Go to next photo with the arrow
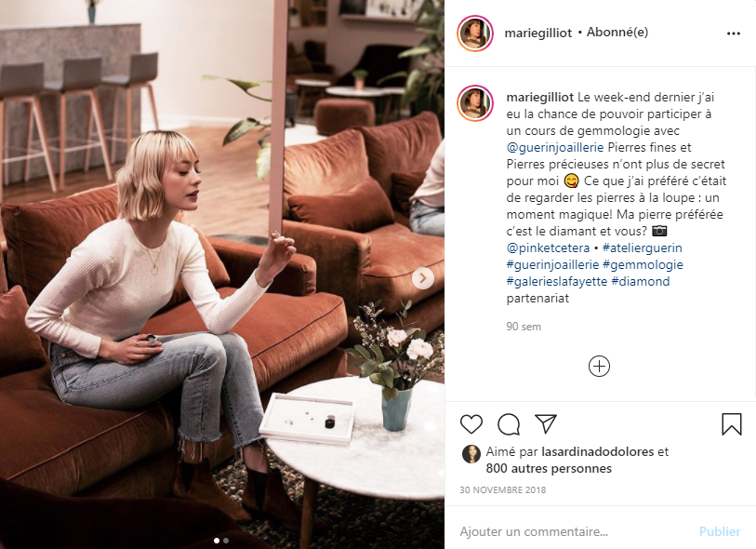 tap(423, 278)
